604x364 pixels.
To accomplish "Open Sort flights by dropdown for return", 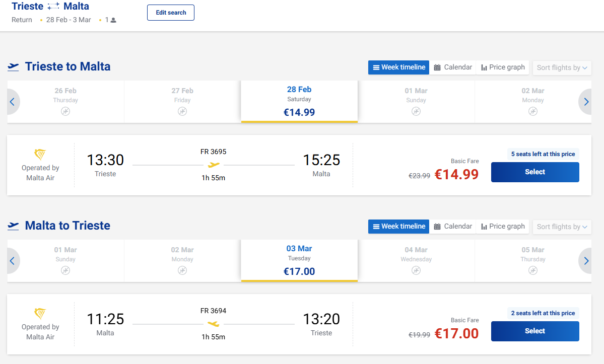I will (x=562, y=227).
